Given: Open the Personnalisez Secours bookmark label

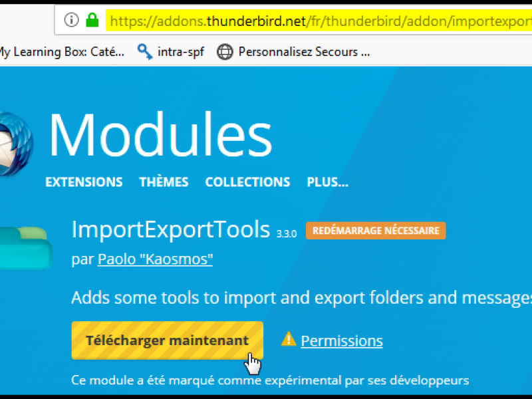Looking at the screenshot, I should click(304, 52).
